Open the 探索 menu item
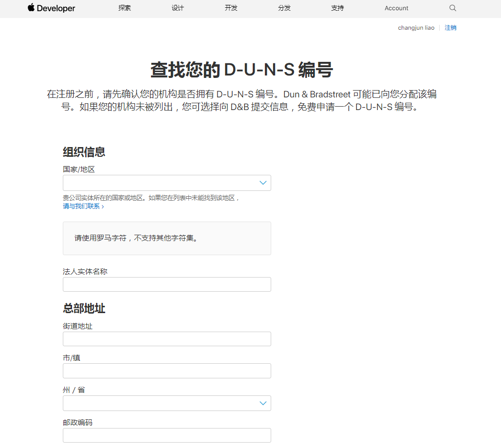This screenshot has width=501, height=448. pyautogui.click(x=124, y=8)
